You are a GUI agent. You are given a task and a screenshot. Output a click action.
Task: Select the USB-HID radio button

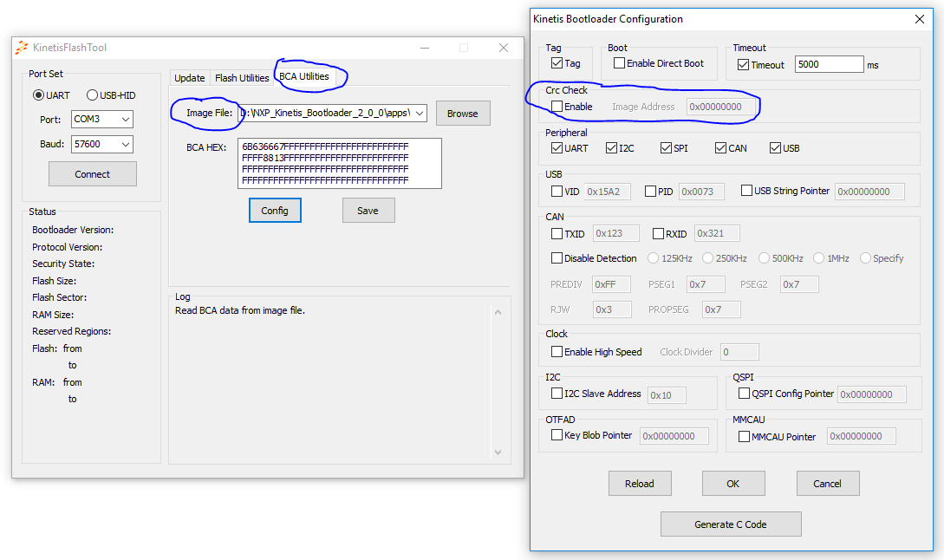pyautogui.click(x=92, y=95)
